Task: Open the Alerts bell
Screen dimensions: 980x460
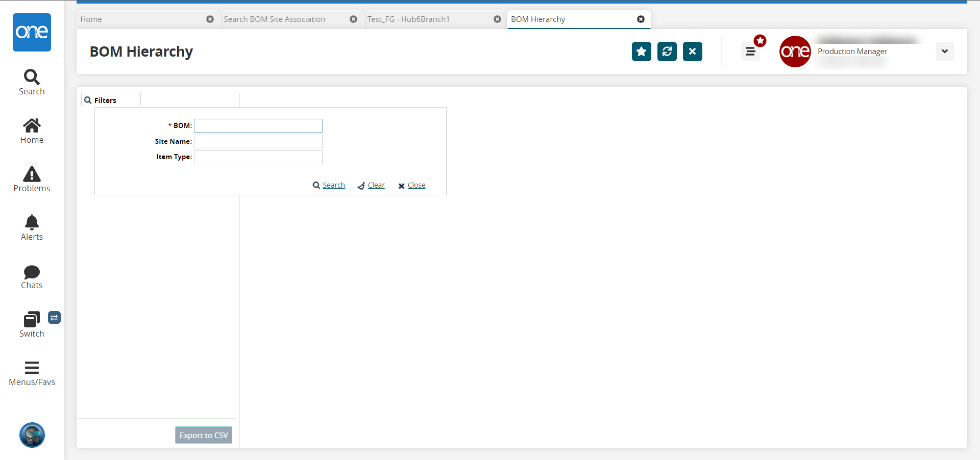Action: pyautogui.click(x=32, y=228)
